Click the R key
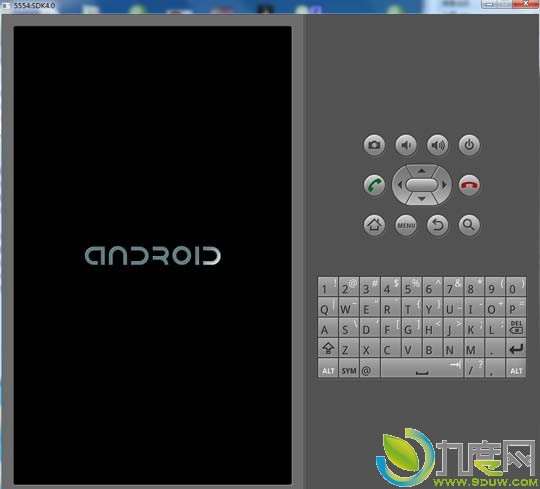This screenshot has width=540, height=489. [x=391, y=307]
